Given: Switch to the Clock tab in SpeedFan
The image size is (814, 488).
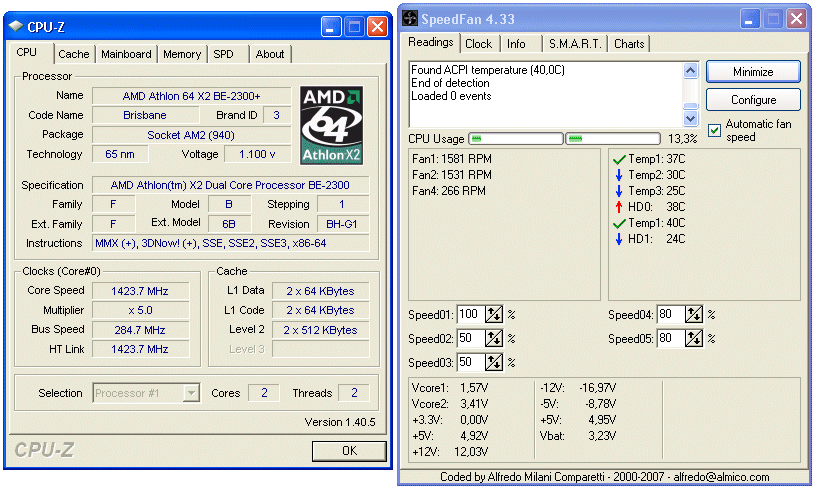Looking at the screenshot, I should (x=478, y=44).
